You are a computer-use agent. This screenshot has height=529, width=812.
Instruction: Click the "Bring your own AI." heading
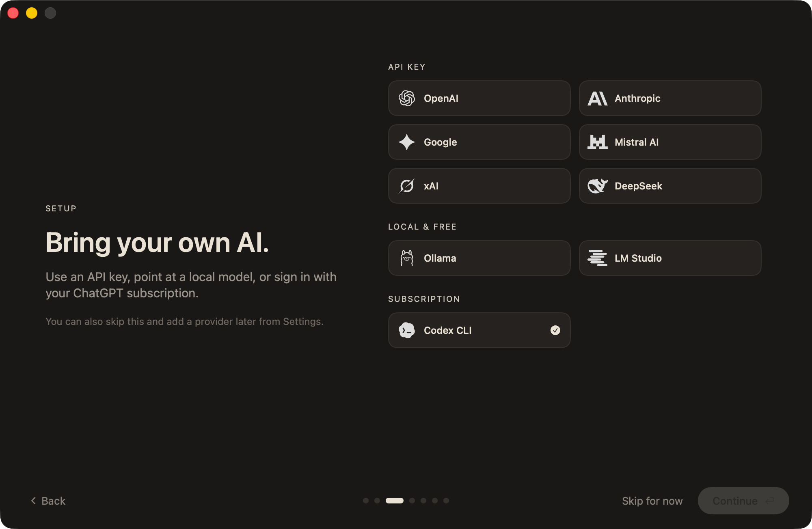pyautogui.click(x=157, y=243)
